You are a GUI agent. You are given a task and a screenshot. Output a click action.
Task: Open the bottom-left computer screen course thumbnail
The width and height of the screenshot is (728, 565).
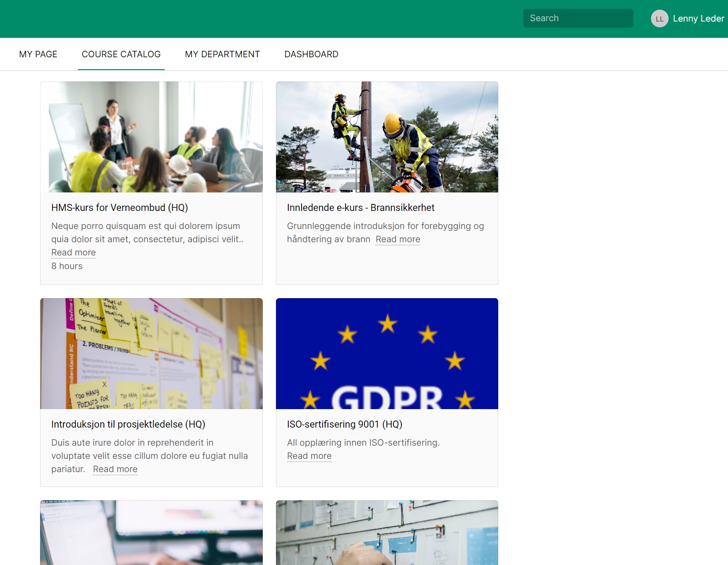pos(151,533)
